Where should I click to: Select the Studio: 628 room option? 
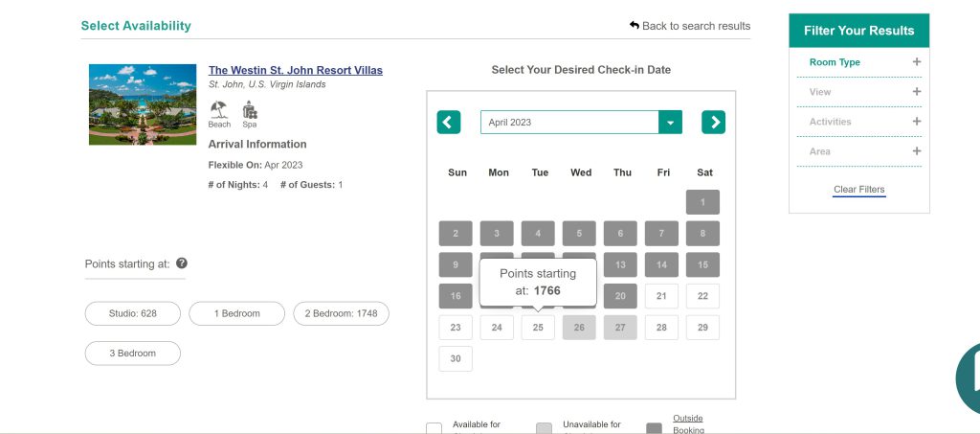pos(133,313)
